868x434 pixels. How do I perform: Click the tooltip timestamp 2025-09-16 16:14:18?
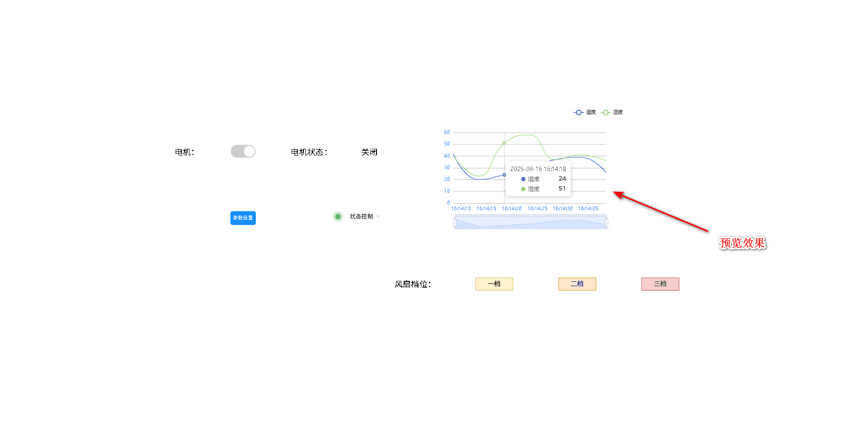(538, 169)
